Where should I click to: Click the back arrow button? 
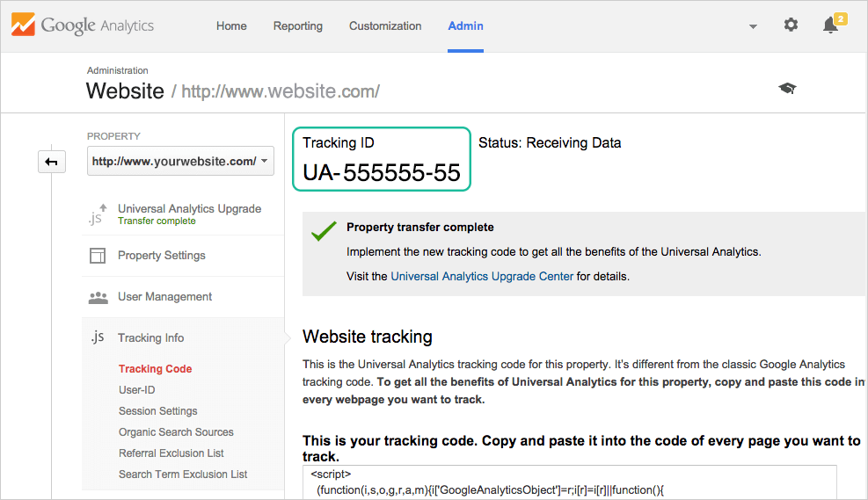click(x=52, y=162)
